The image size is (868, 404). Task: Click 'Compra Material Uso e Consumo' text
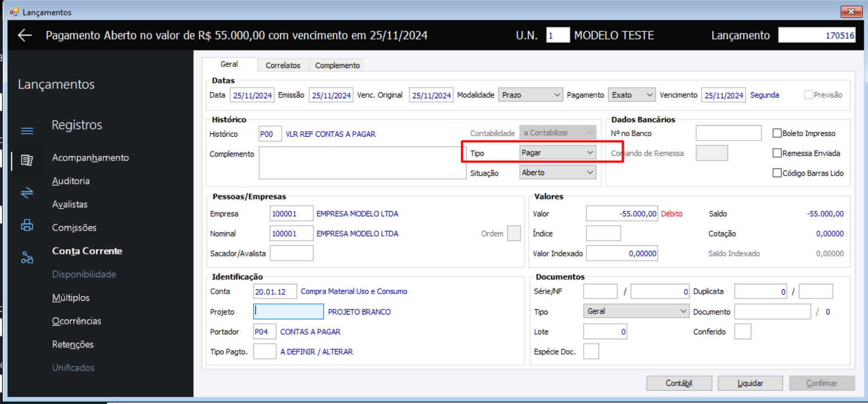354,291
